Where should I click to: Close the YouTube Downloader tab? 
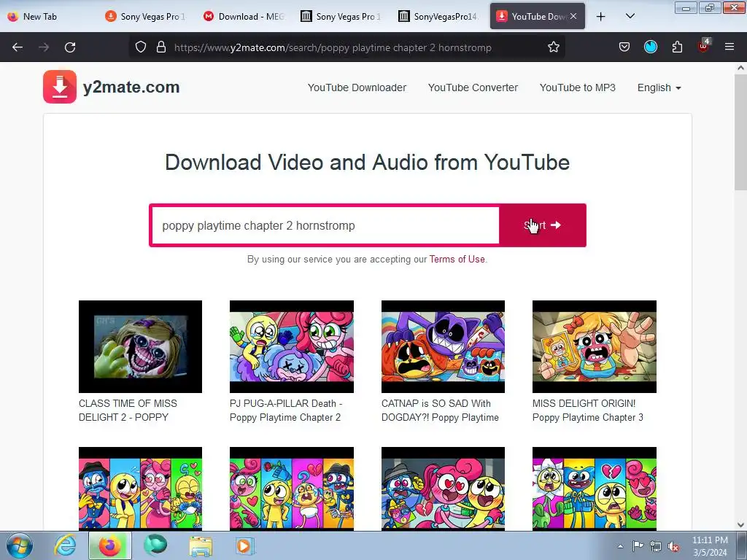pyautogui.click(x=573, y=16)
